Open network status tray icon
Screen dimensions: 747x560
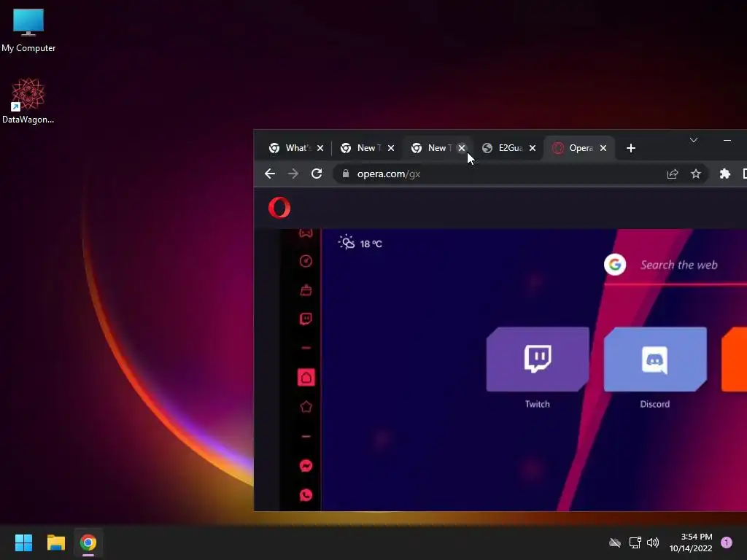pyautogui.click(x=635, y=542)
